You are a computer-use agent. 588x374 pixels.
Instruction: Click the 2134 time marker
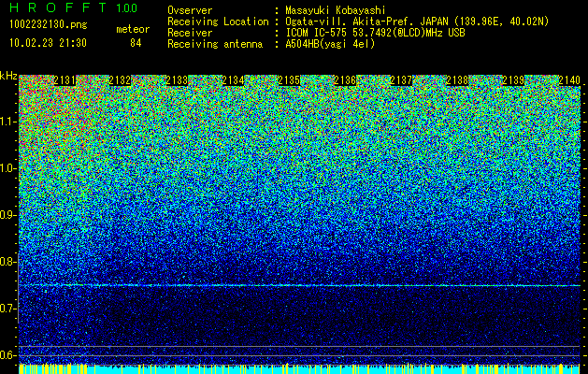point(234,80)
